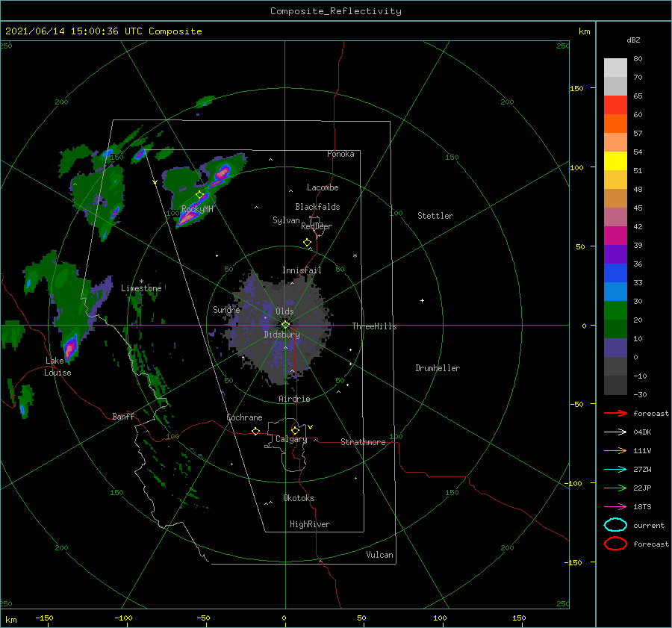Image resolution: width=672 pixels, height=628 pixels.
Task: Select the yellow diamond marker above RockyMH
Action: (199, 195)
